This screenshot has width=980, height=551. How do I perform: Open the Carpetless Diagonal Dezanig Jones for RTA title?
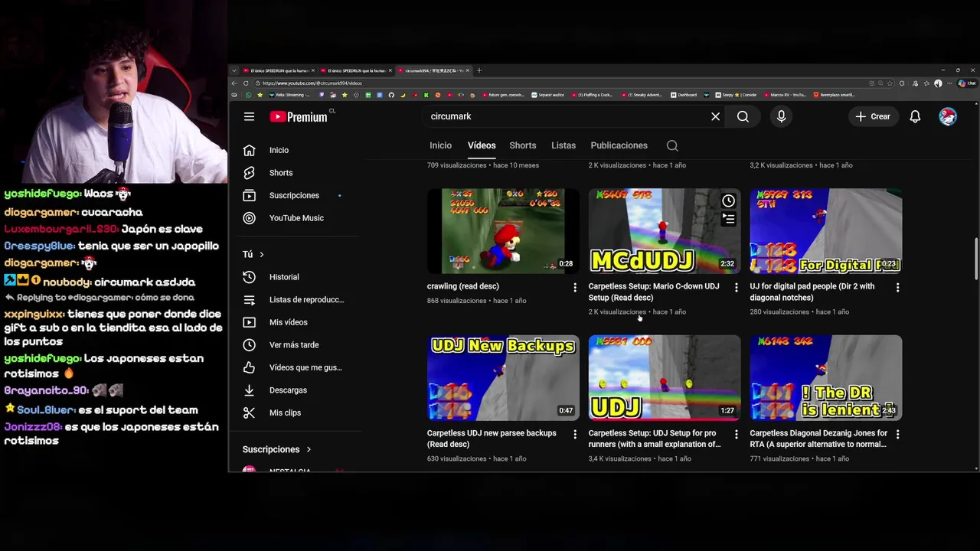click(818, 439)
